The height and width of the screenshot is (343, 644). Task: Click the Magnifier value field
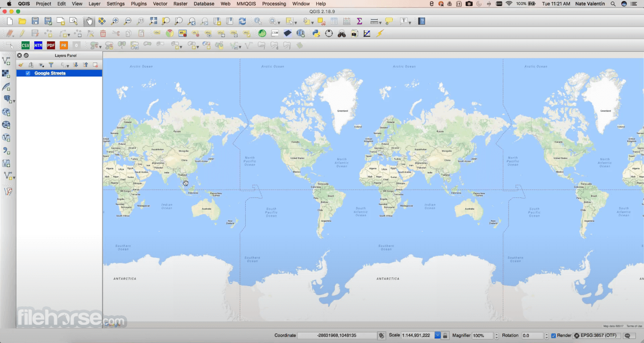482,335
